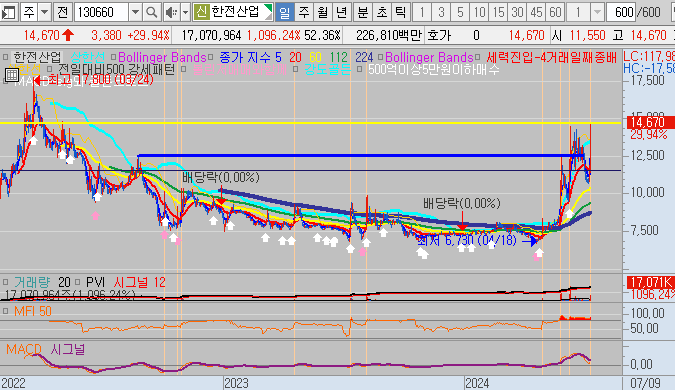This screenshot has height=390, width=675.
Task: Click the 한전산업 stock name field
Action: 236,12
